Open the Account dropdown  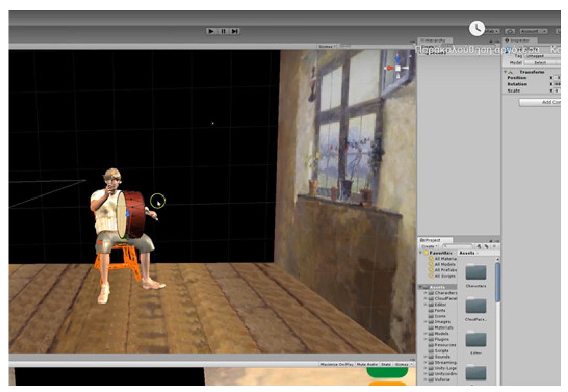click(534, 31)
